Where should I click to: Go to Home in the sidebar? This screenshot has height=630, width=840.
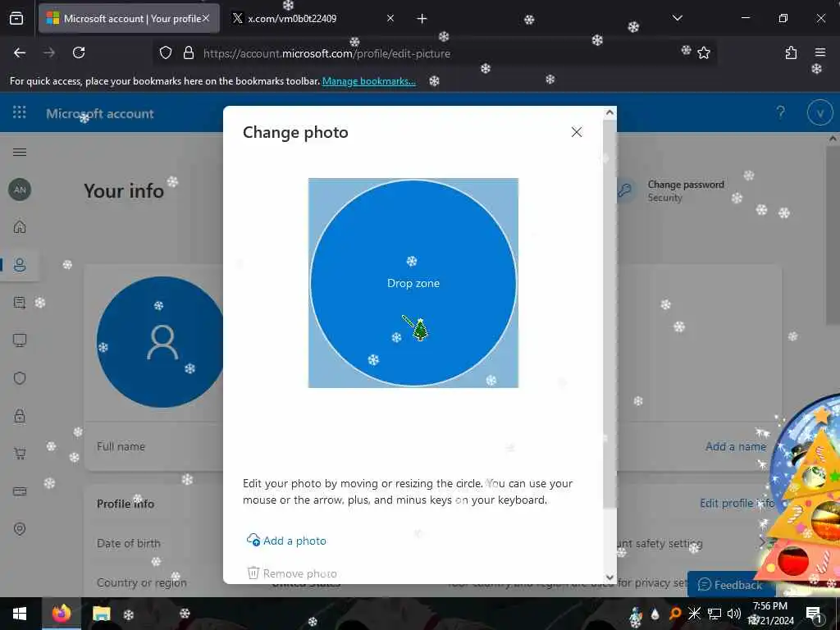20,226
